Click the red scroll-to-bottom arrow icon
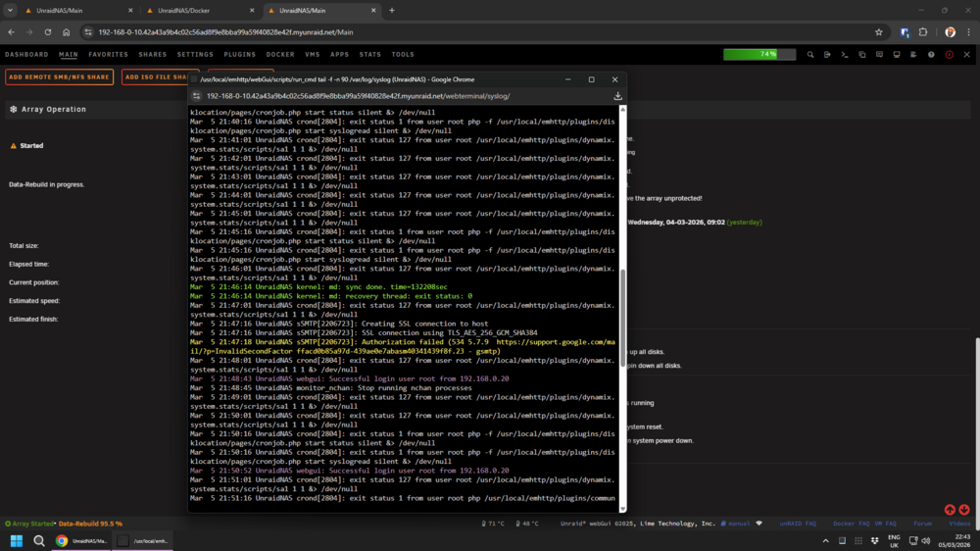 pos(963,510)
